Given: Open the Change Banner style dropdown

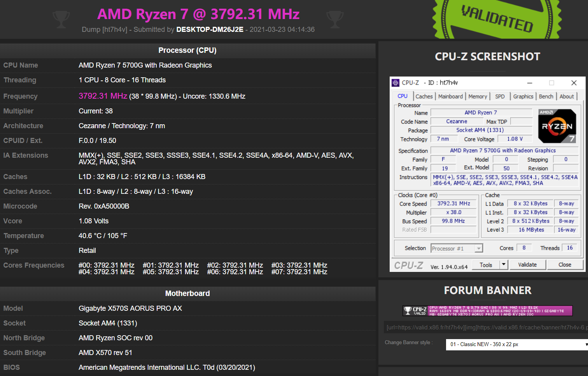Looking at the screenshot, I should (x=517, y=345).
